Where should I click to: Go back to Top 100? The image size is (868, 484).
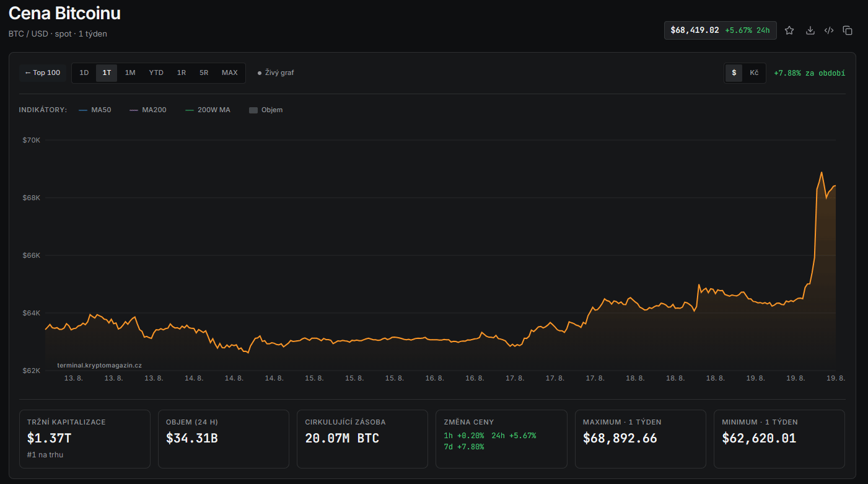tap(43, 73)
